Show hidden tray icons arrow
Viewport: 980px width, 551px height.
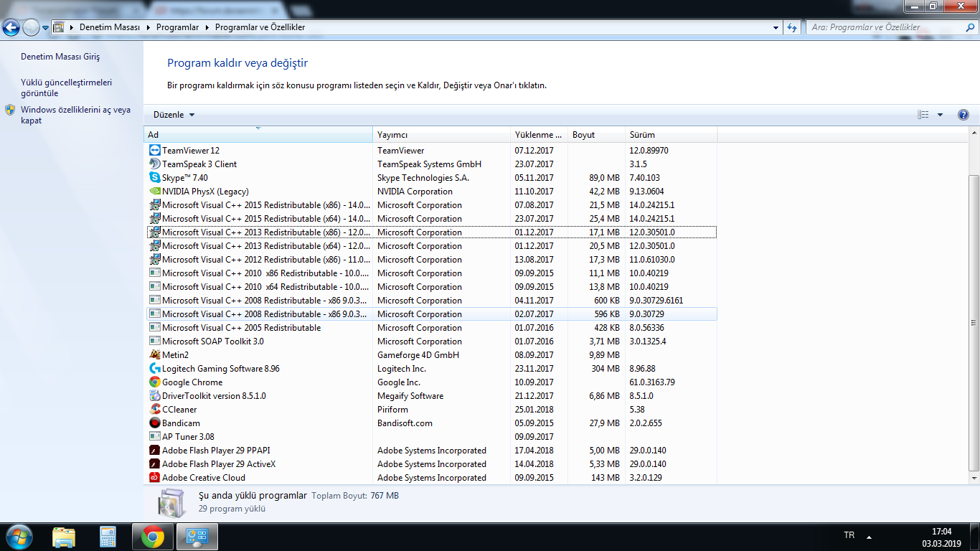point(869,537)
